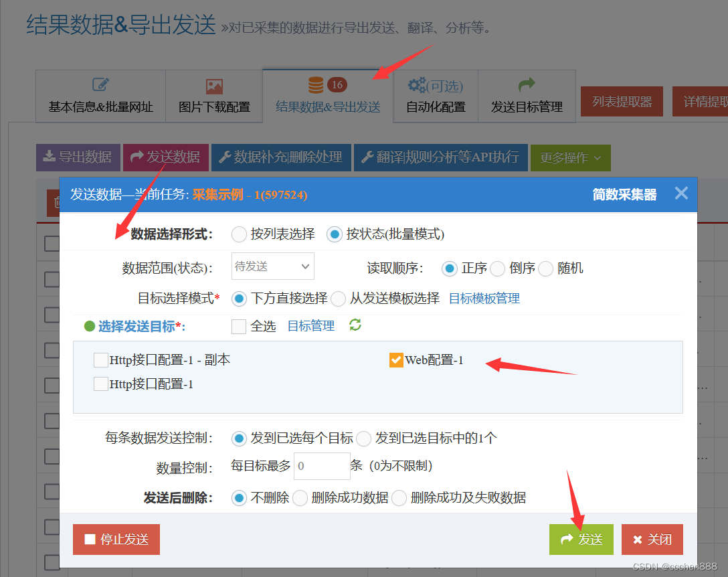
Task: Click the 数据补充|删除处理 button
Action: (x=281, y=157)
